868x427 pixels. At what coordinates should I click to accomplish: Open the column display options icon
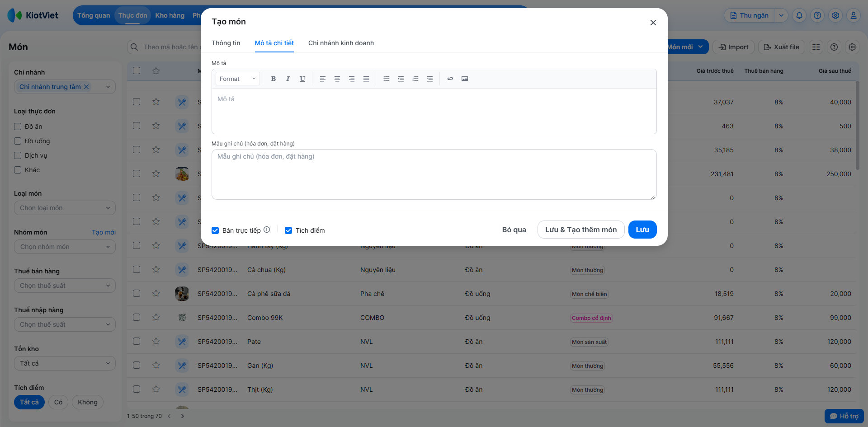[816, 47]
